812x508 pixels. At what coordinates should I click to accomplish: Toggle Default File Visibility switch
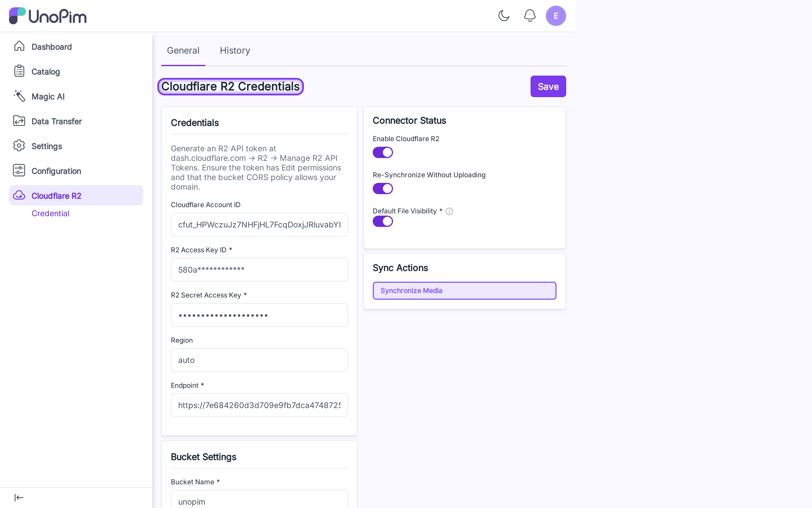[383, 222]
